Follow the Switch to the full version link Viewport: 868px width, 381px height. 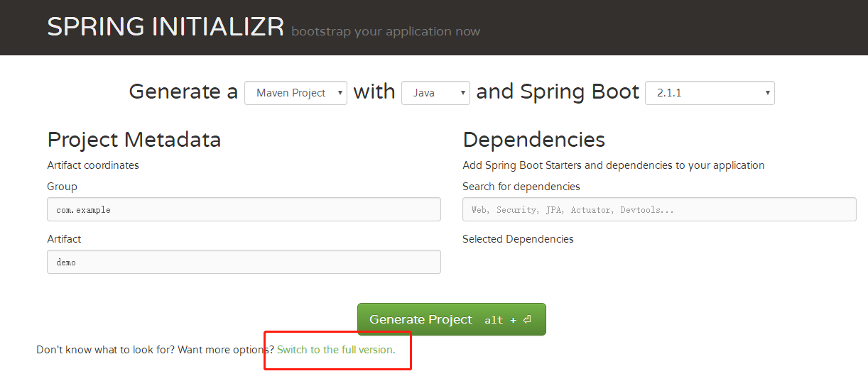point(335,350)
